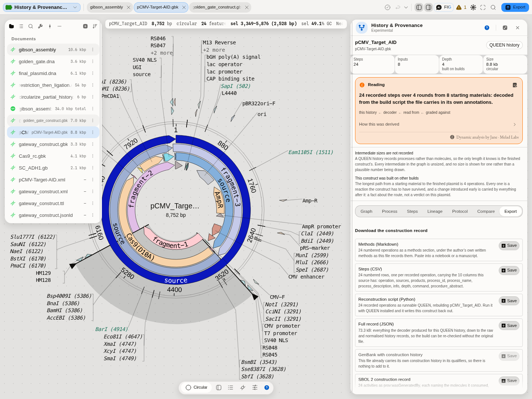Toggle the right sidebar panel
The image size is (532, 399).
coord(429,7)
